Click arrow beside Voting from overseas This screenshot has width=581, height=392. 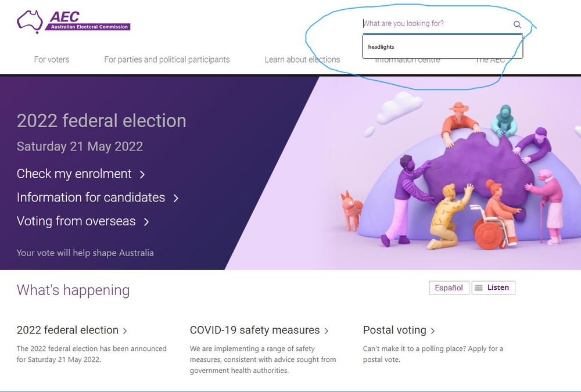click(146, 222)
